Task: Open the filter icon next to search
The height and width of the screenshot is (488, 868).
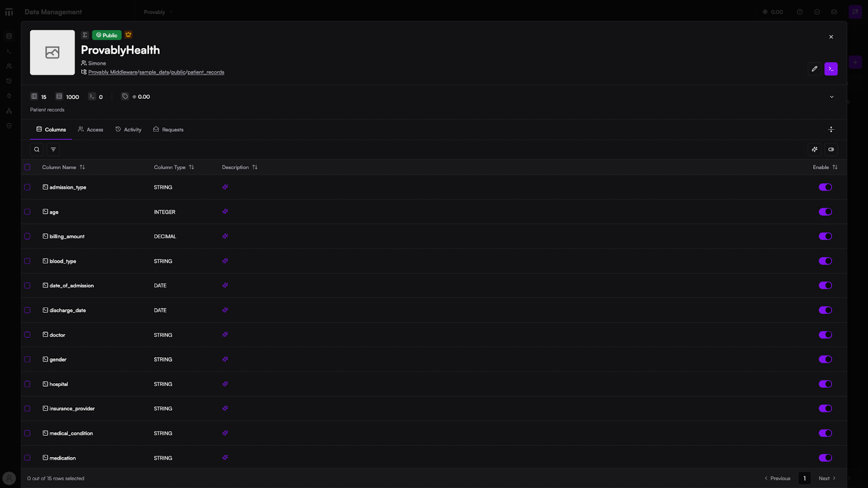Action: pos(53,150)
